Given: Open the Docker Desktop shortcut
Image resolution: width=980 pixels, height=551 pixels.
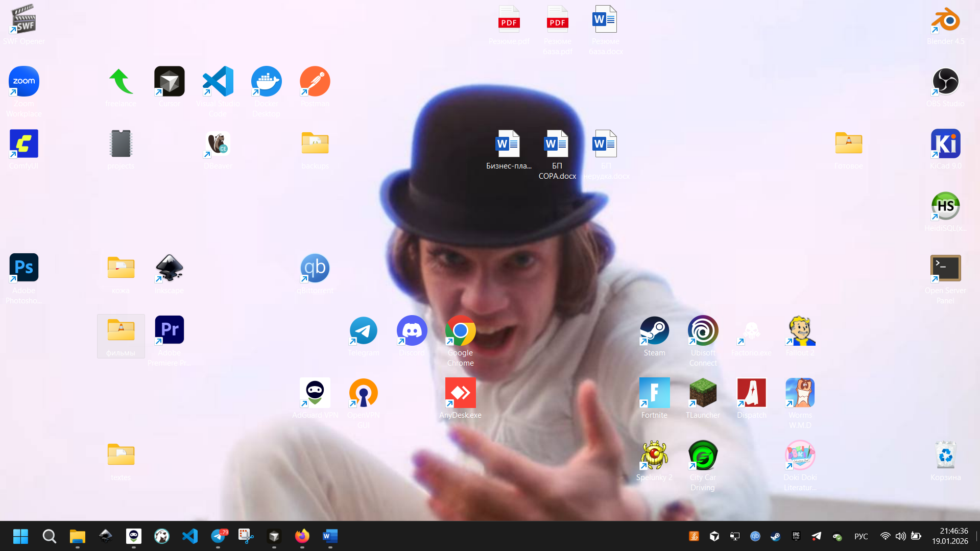Looking at the screenshot, I should point(266,82).
